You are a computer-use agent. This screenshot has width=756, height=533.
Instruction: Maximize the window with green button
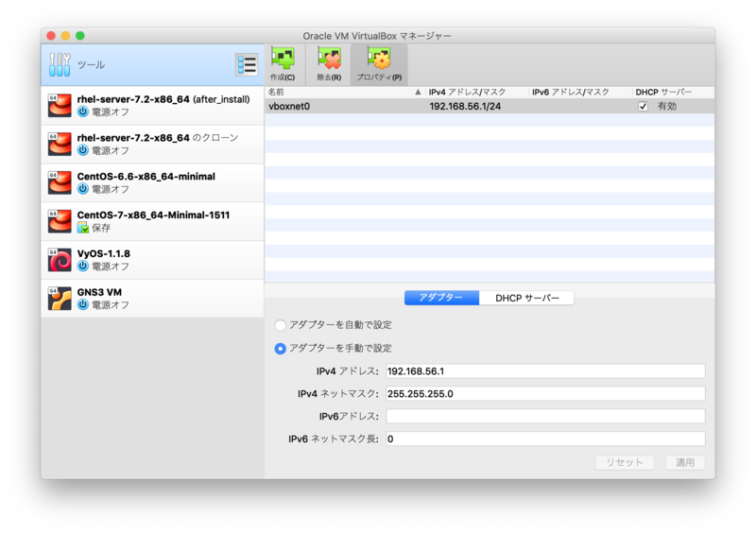pyautogui.click(x=80, y=36)
